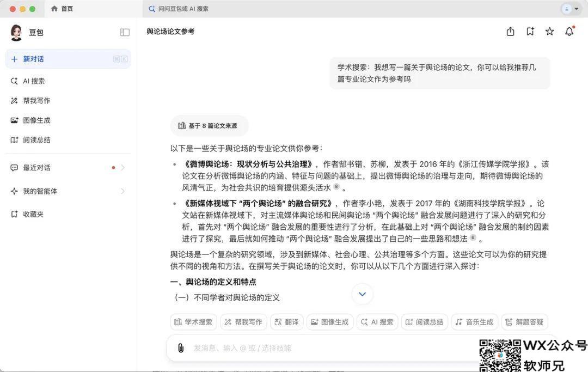Viewport: 588px width, 372px height.
Task: Click the music note icon on 音乐生成 chip
Action: (x=458, y=322)
